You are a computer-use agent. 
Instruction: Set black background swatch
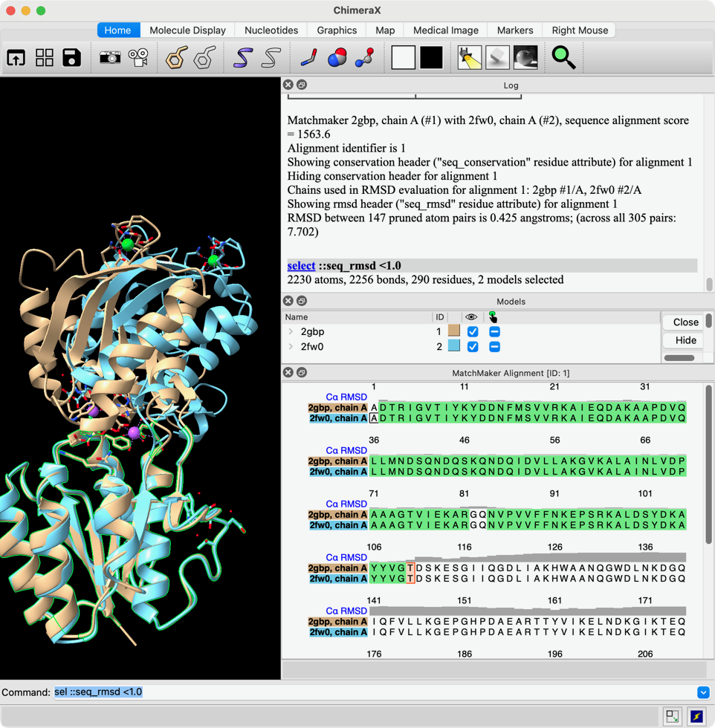pyautogui.click(x=431, y=58)
